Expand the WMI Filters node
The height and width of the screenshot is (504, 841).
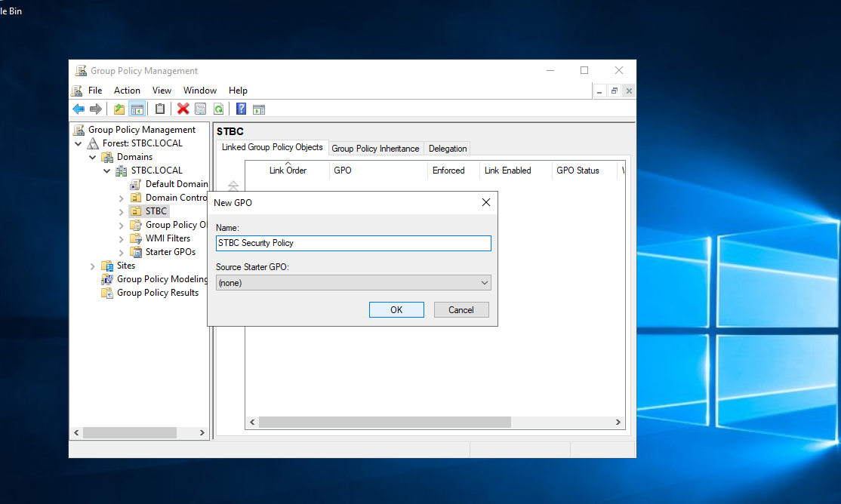122,239
